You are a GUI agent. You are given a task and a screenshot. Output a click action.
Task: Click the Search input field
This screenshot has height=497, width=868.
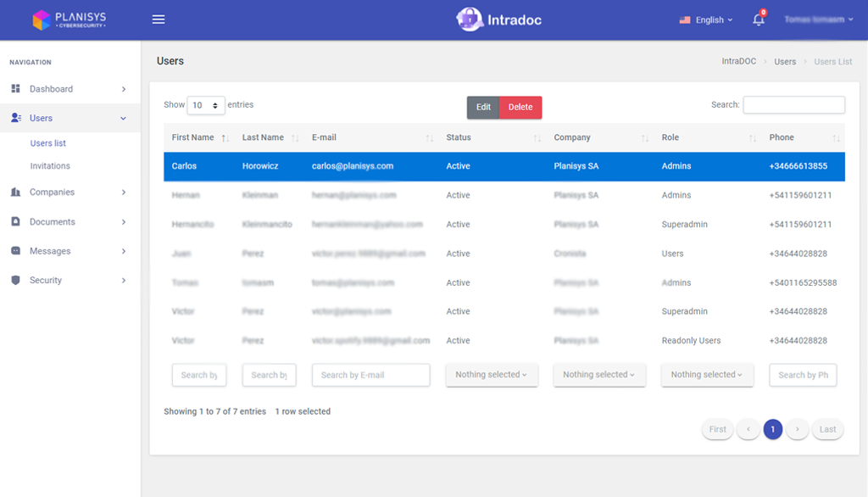click(793, 105)
